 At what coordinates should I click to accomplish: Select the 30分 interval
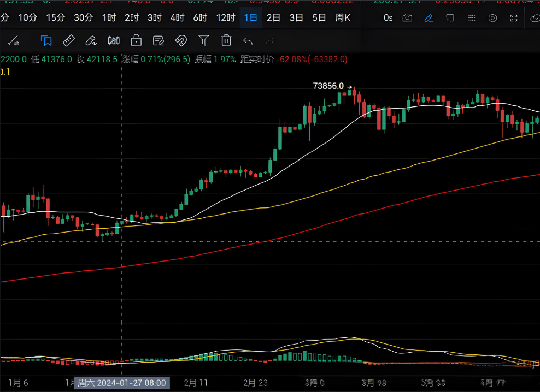(83, 18)
